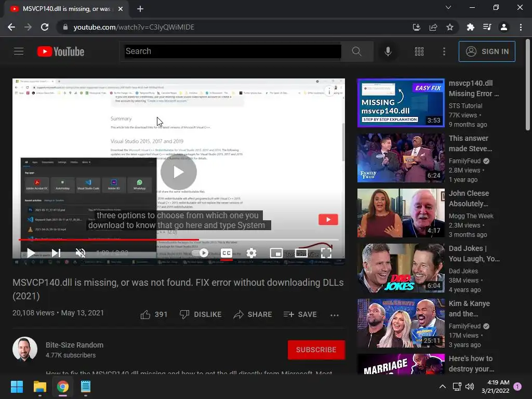The width and height of the screenshot is (532, 399).
Task: Switch to theater mode
Action: pyautogui.click(x=301, y=253)
